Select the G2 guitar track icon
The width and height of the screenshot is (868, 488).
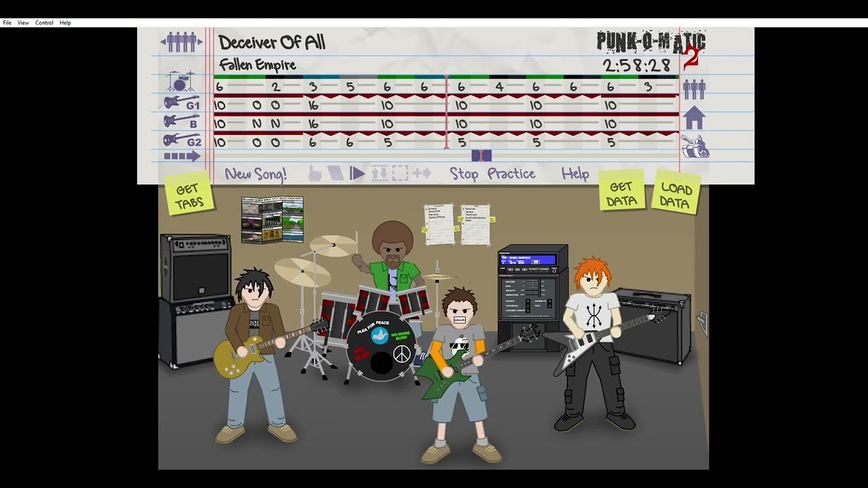click(x=182, y=140)
